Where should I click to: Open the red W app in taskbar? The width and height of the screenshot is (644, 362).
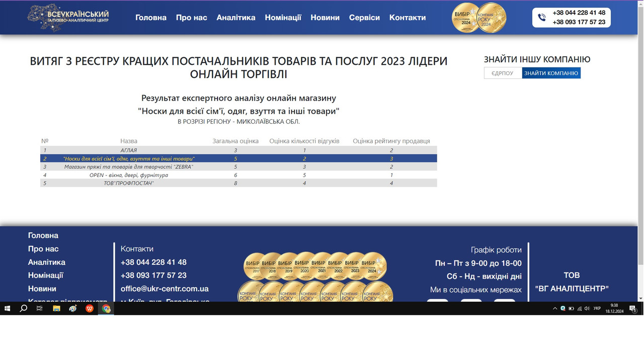90,308
